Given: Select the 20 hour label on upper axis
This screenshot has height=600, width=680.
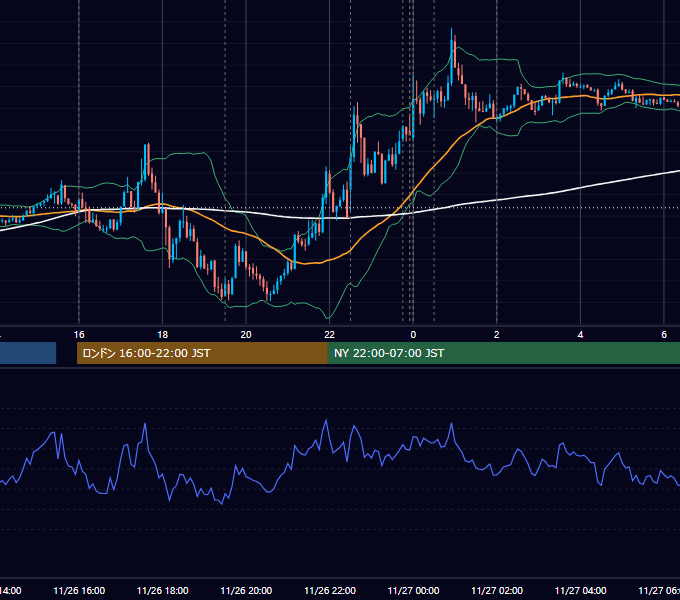Looking at the screenshot, I should coord(246,335).
